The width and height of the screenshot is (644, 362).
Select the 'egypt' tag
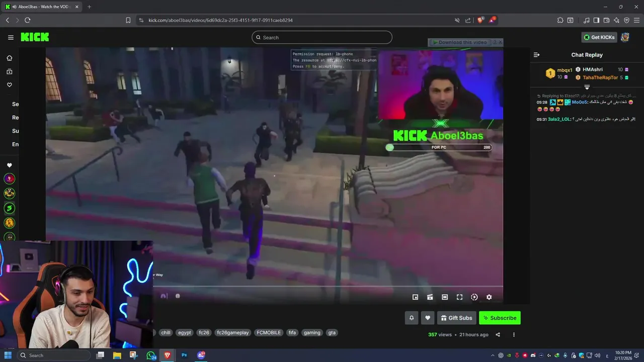(x=185, y=332)
